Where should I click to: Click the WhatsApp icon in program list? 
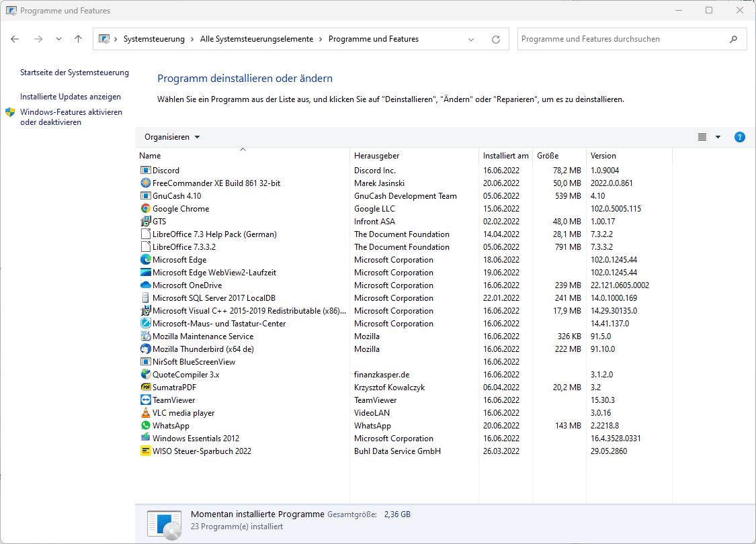coord(145,426)
